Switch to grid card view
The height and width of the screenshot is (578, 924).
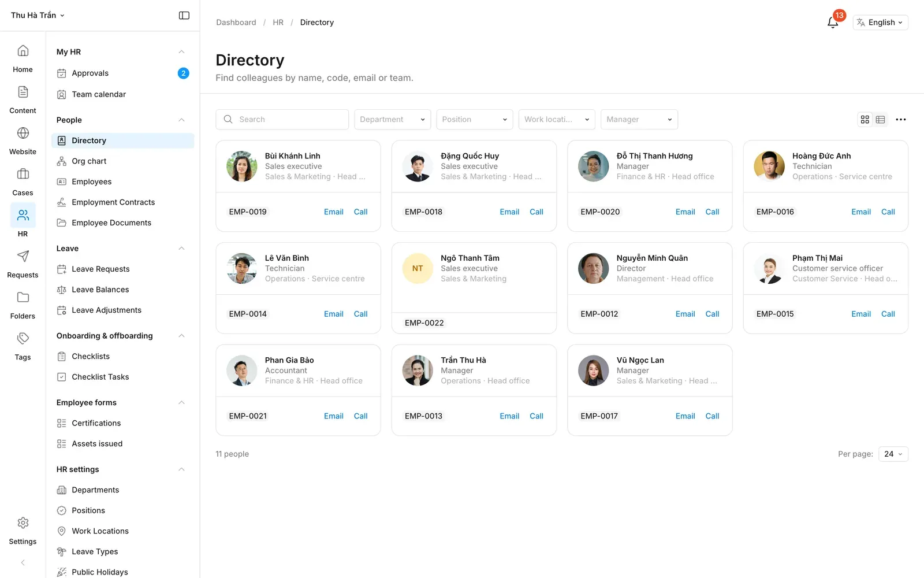point(865,120)
